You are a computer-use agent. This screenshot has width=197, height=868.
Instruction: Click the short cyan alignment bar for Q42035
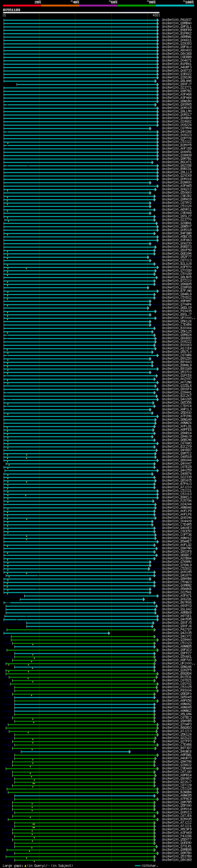[57, 633]
